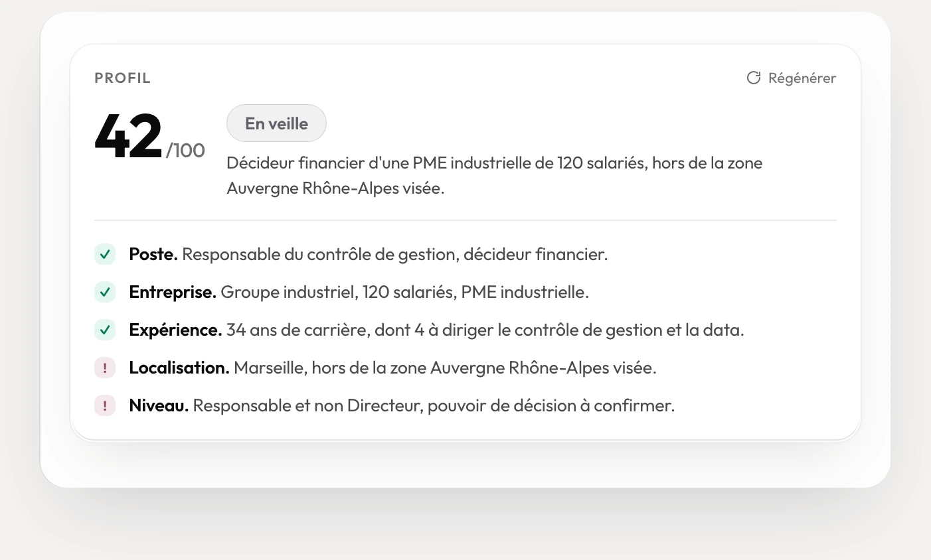
Task: Click the Niveau criterion label
Action: (159, 405)
